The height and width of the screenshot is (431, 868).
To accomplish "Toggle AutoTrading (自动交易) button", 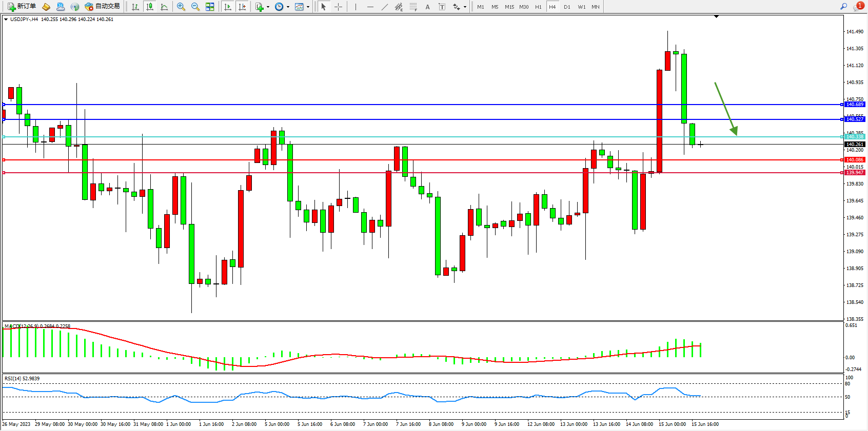I will (103, 7).
